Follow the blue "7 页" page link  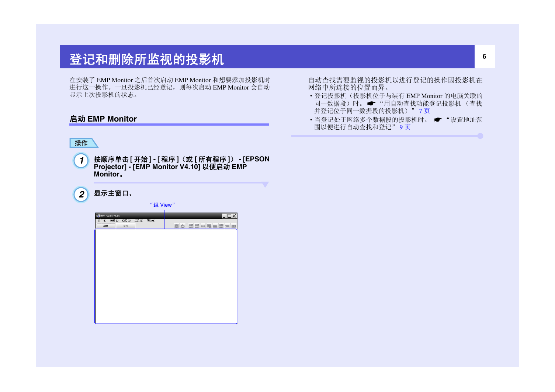pyautogui.click(x=424, y=111)
